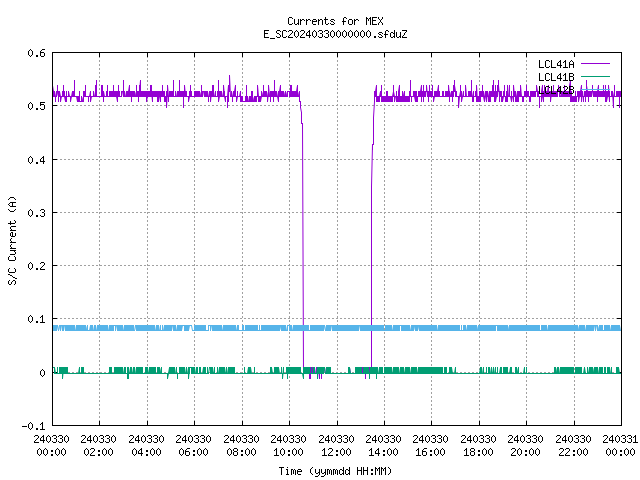Select the filename E_SC20240330000000.sfduZ text
This screenshot has width=640, height=480.
335,34
